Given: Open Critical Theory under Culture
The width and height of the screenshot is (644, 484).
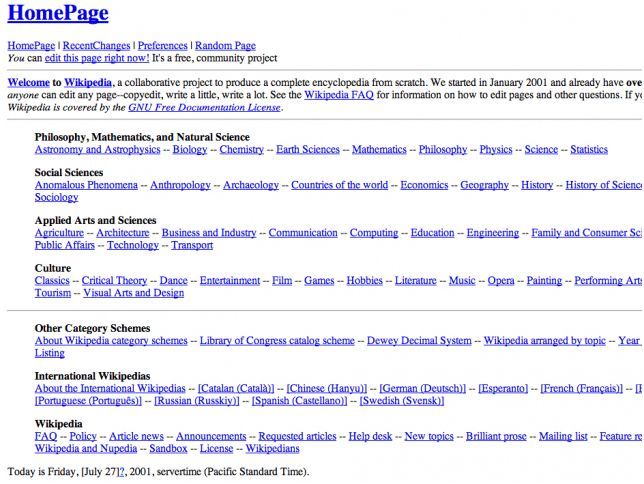Looking at the screenshot, I should tap(114, 281).
